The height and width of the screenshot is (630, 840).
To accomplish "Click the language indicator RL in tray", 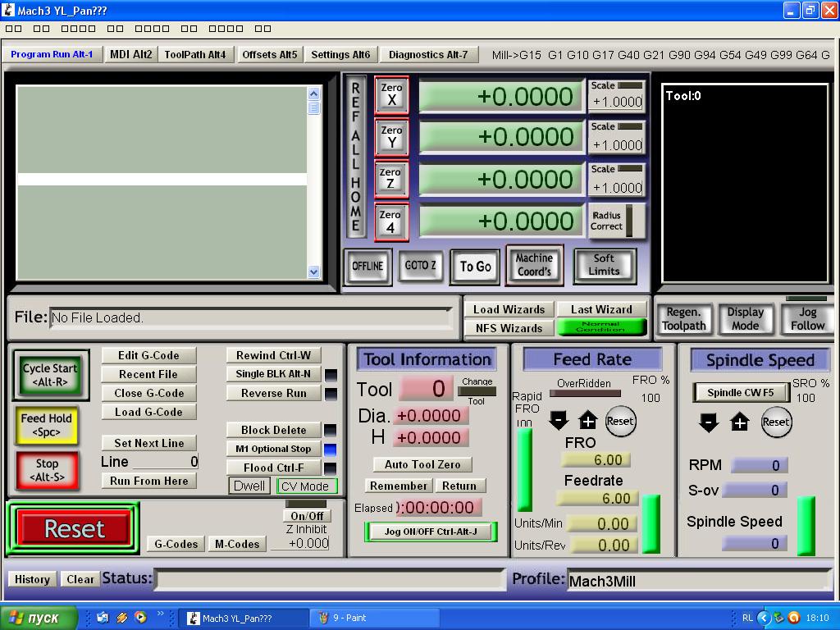I will (747, 618).
